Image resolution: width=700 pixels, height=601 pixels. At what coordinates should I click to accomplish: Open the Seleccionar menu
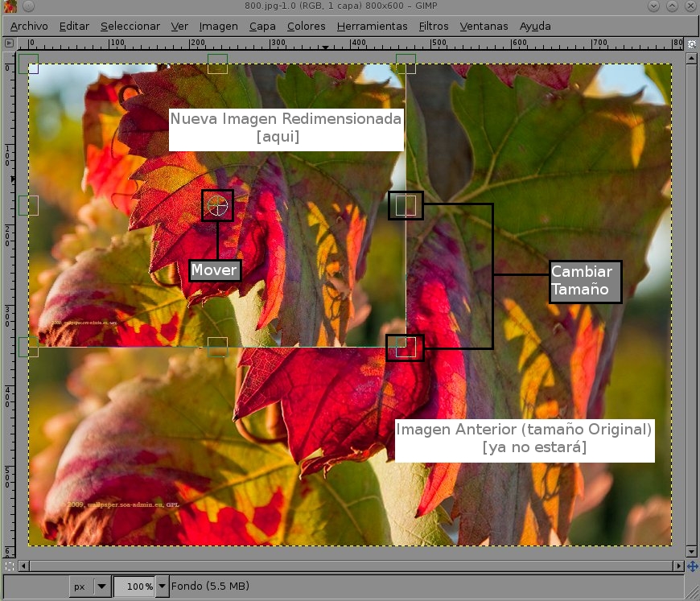pyautogui.click(x=130, y=27)
